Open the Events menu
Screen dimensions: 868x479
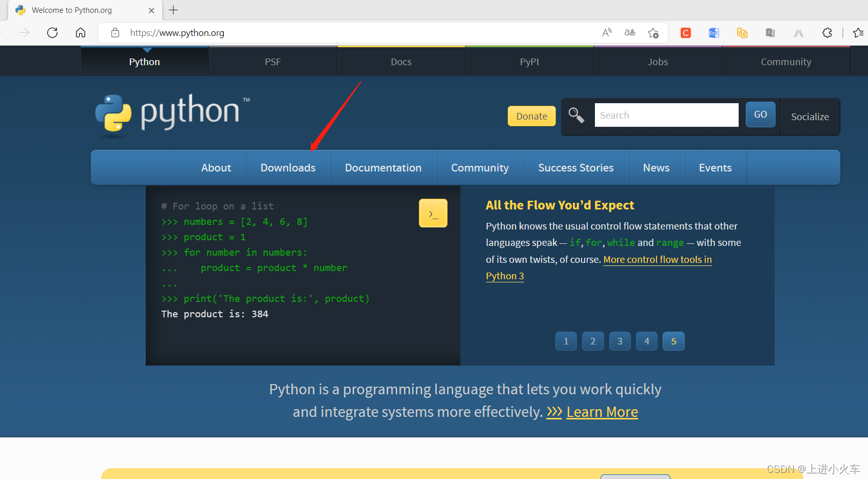[716, 168]
